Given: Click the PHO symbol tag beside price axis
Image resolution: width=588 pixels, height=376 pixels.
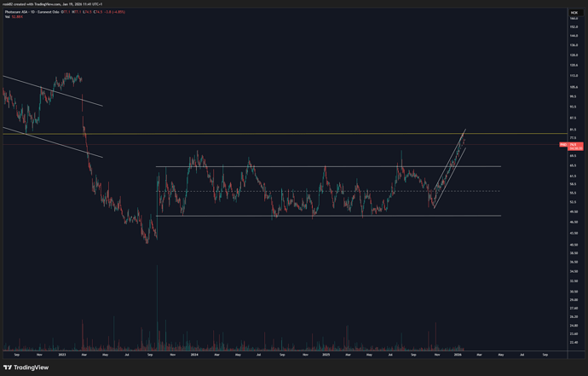Looking at the screenshot, I should [563, 145].
